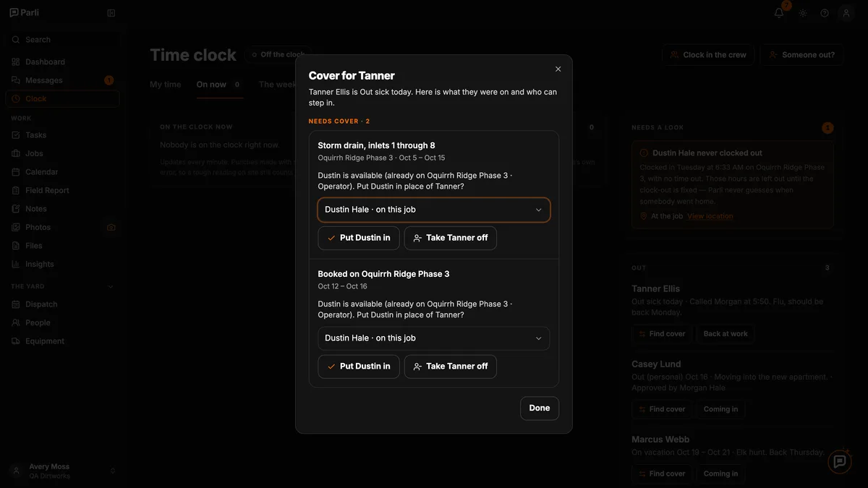
Task: Take Tanner off the Storm drain job
Action: [451, 238]
